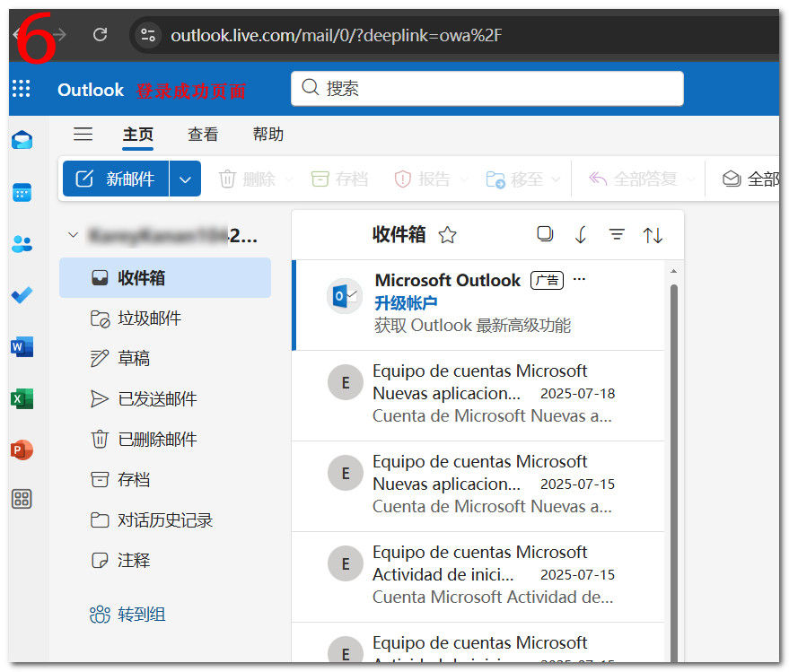Viewport: 789px width, 672px height.
Task: Open the inbox filter icon
Action: (x=617, y=234)
